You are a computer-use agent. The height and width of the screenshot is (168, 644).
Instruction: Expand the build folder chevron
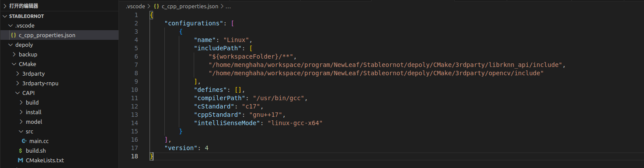[21, 103]
